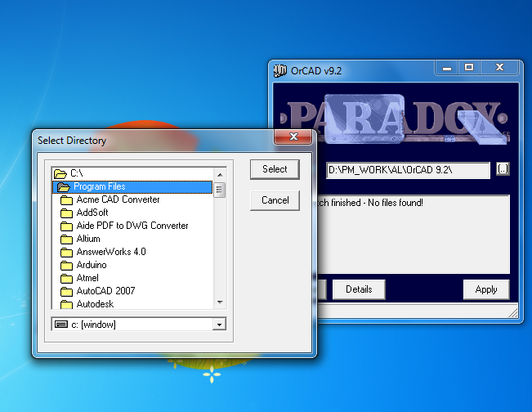Screen dimensions: 532x412
Task: Click the OrCAD v9.2 title bar app icon
Action: [280, 70]
